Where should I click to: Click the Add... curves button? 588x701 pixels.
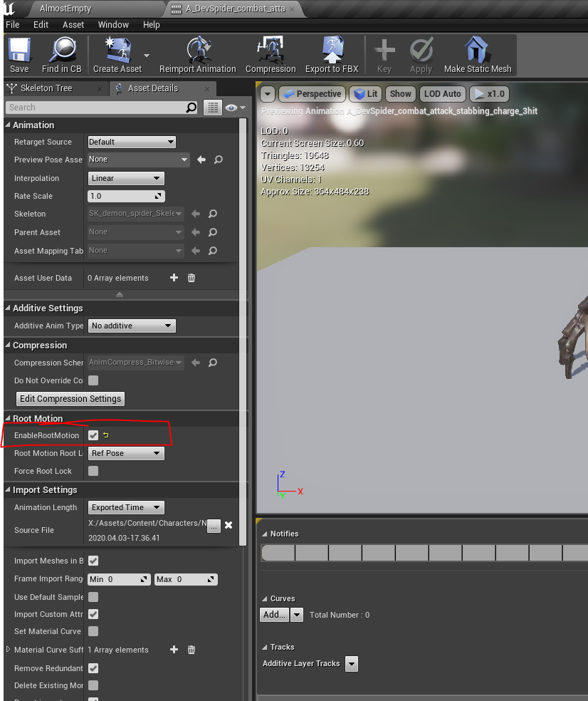tap(275, 615)
